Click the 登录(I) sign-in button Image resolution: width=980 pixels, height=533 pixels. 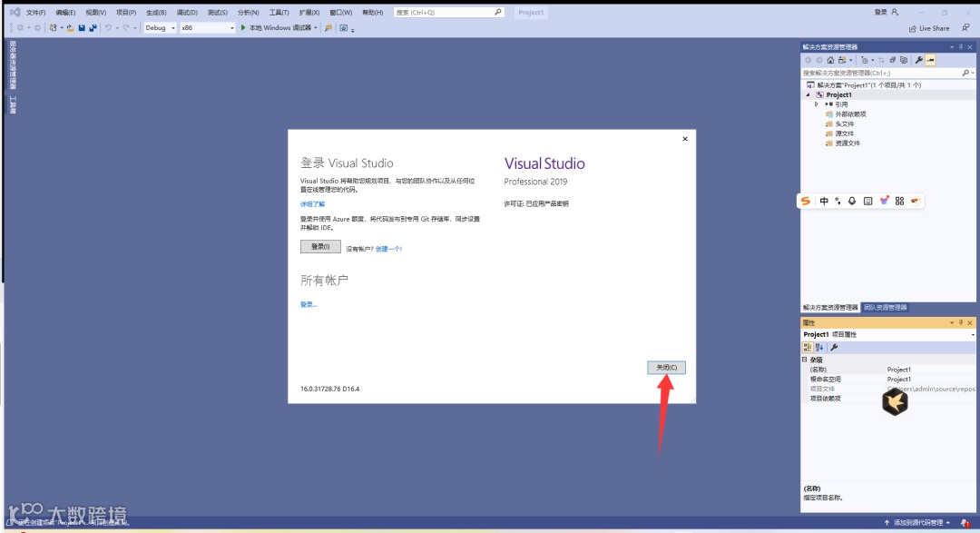(320, 246)
